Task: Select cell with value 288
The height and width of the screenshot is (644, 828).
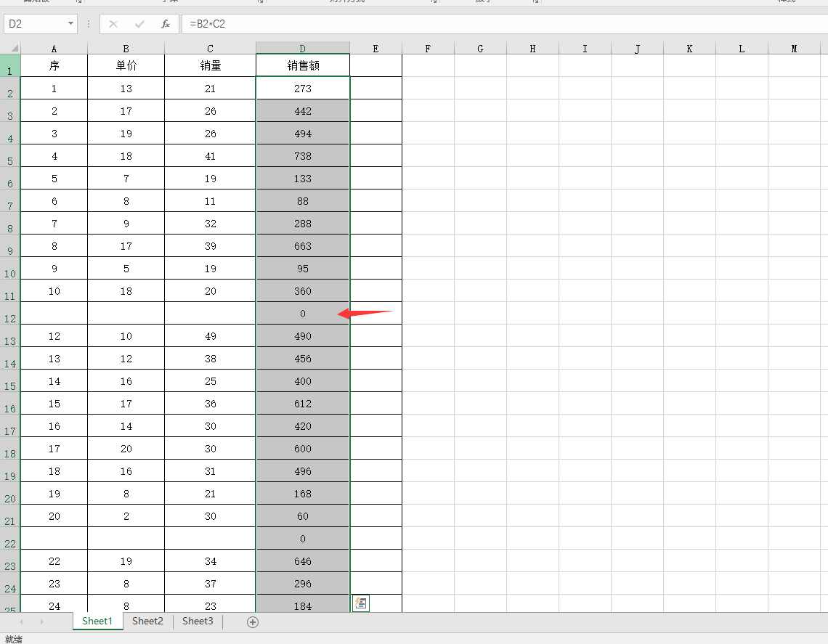Action: tap(303, 224)
